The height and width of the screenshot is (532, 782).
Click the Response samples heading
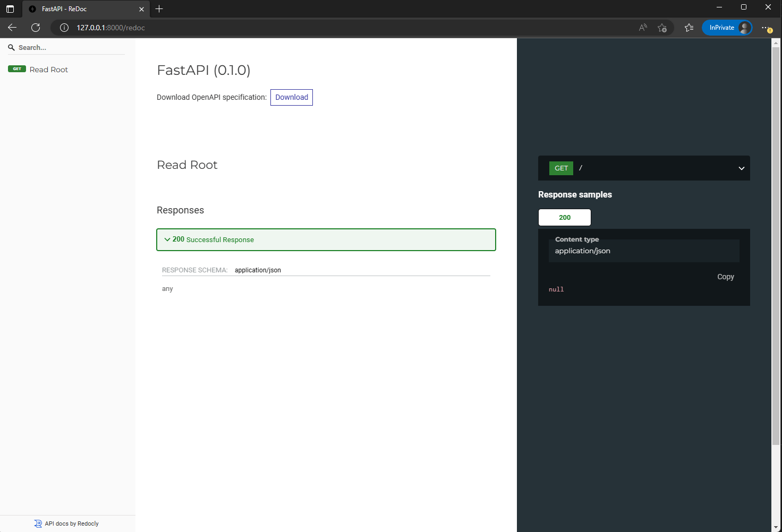[x=575, y=195]
